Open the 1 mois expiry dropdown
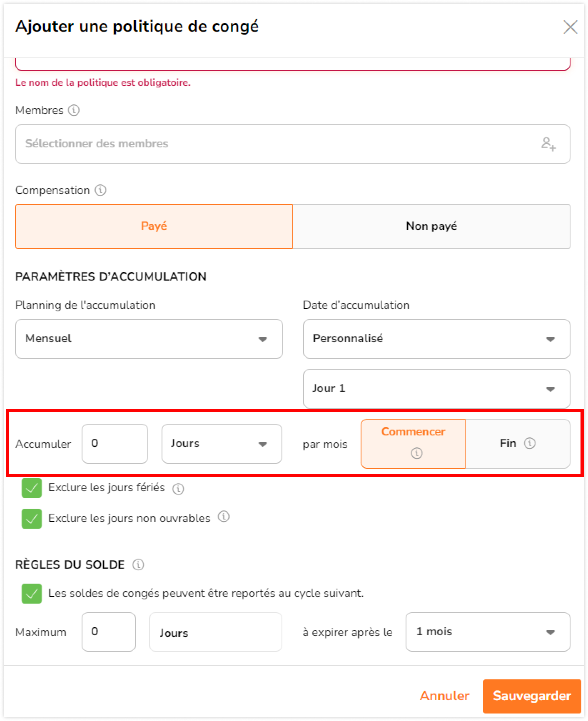Image resolution: width=588 pixels, height=721 pixels. tap(488, 632)
